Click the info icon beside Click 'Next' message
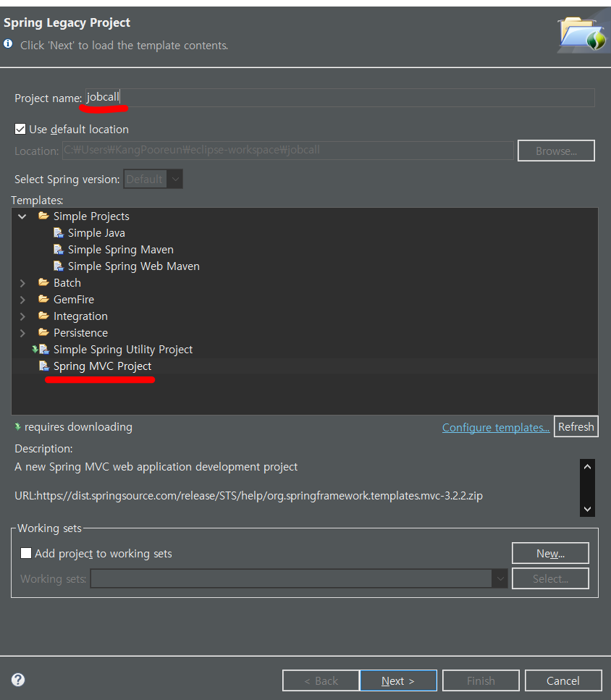The image size is (611, 700). click(x=8, y=43)
